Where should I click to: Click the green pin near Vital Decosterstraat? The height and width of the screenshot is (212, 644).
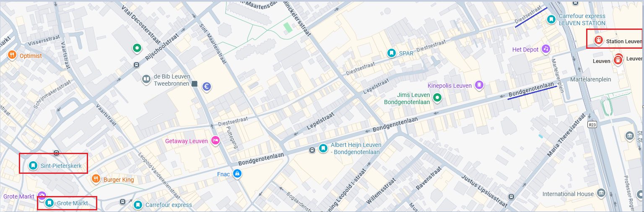point(136,49)
